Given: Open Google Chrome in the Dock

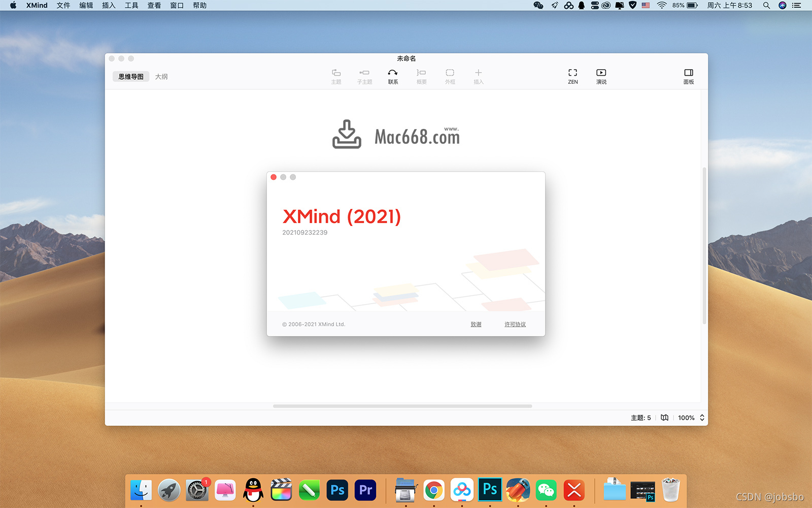Looking at the screenshot, I should point(434,490).
